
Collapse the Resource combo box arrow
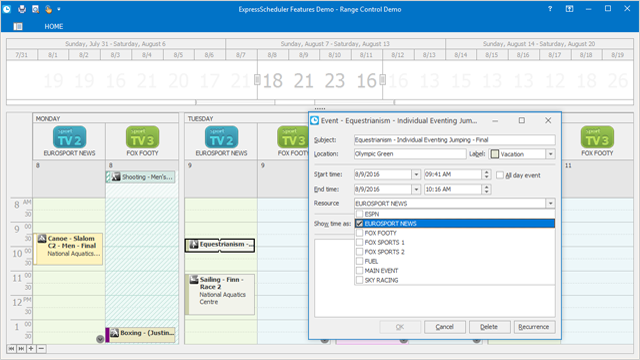551,203
